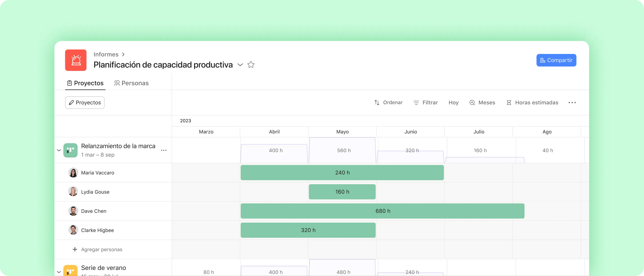Switch to the Proyectos tab
Screen dimensions: 644x276
85,83
